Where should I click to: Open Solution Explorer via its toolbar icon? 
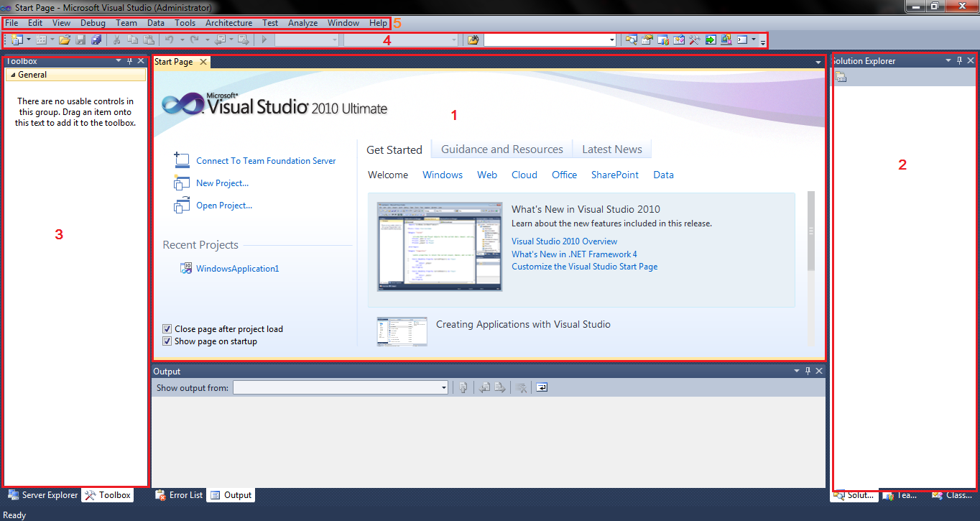point(631,40)
